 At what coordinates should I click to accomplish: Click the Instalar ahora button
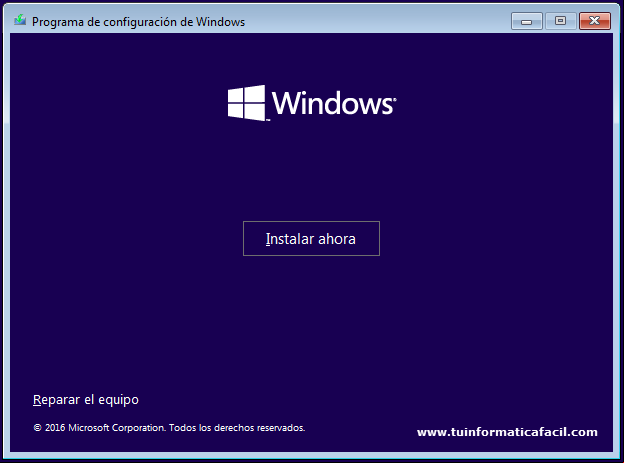tap(311, 238)
